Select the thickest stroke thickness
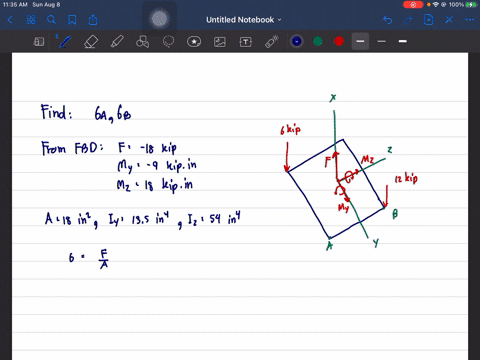 point(403,41)
